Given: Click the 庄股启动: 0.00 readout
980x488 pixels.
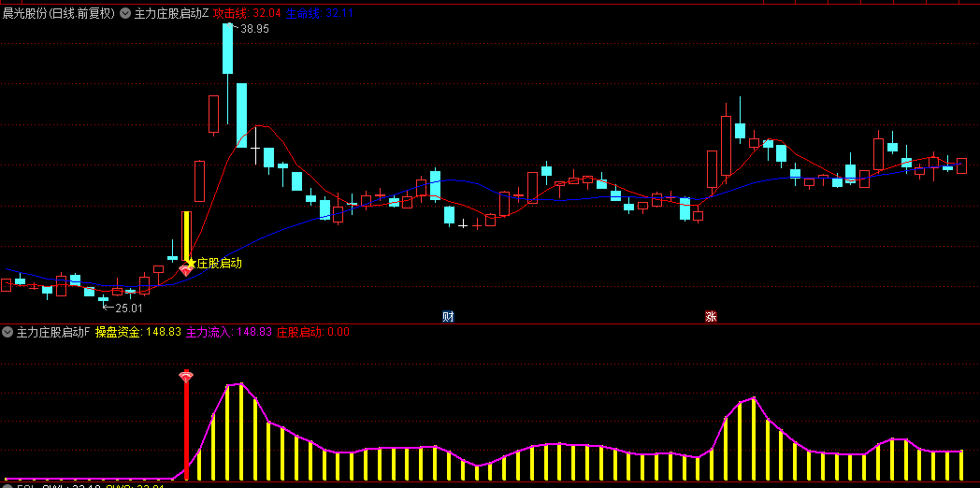Looking at the screenshot, I should [x=313, y=332].
